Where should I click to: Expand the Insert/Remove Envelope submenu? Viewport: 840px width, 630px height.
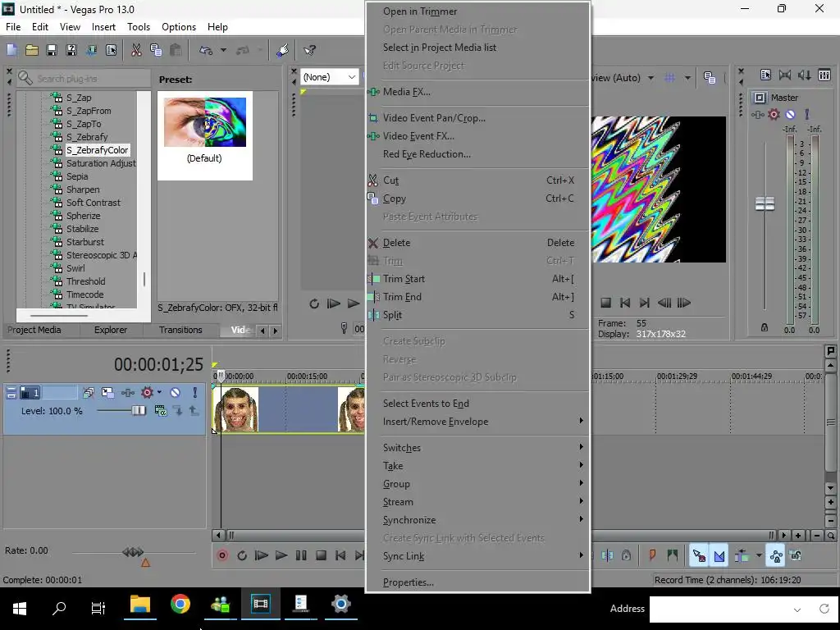pyautogui.click(x=477, y=422)
